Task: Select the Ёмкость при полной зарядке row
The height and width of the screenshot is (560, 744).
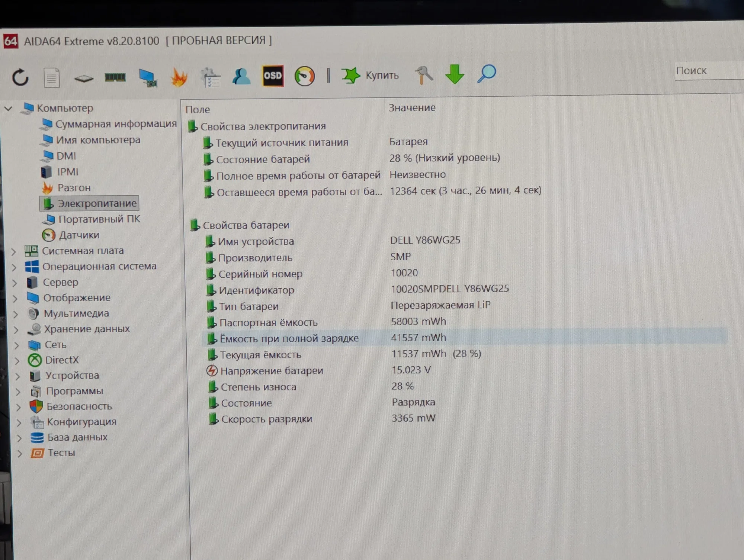Action: [x=465, y=338]
